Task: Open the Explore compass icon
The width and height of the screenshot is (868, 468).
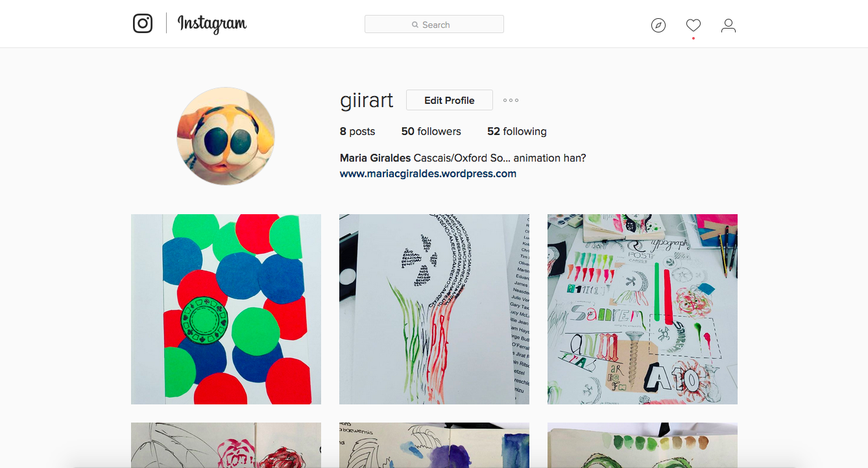Action: 658,25
